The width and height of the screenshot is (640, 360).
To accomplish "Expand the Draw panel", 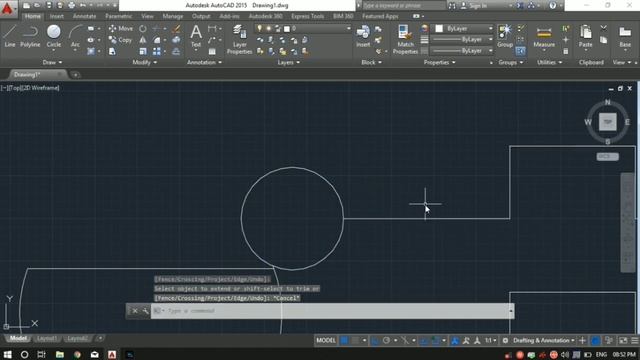I will (52, 62).
